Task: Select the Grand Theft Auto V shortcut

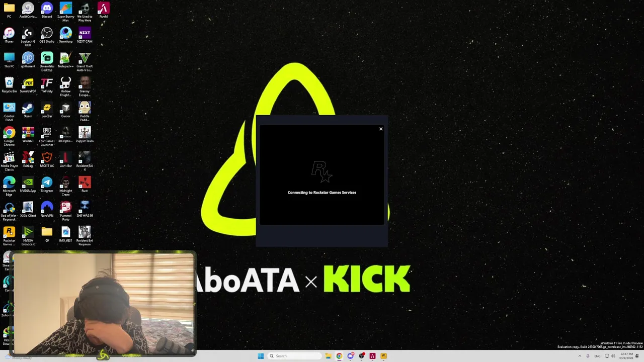Action: pyautogui.click(x=85, y=62)
